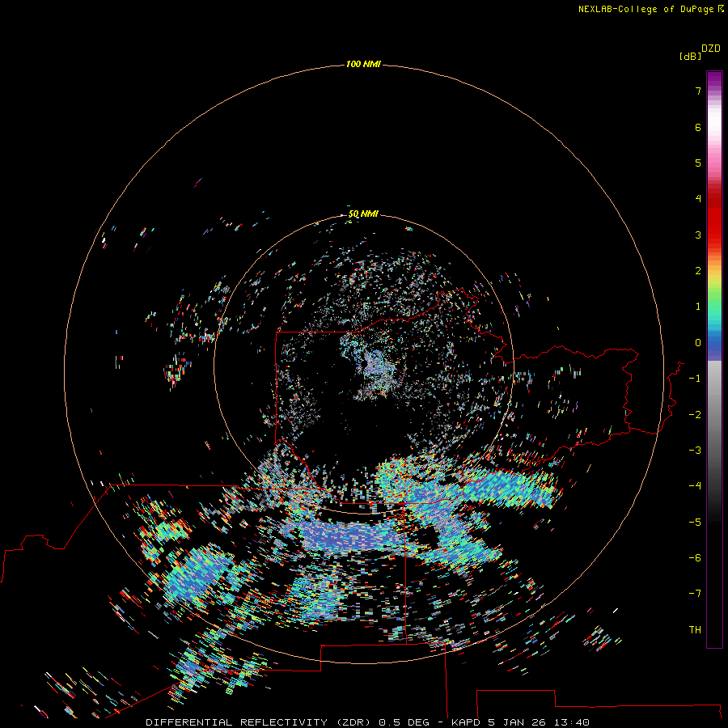Click the 3 value on the dB scale
This screenshot has height=728, width=728.
(x=698, y=235)
